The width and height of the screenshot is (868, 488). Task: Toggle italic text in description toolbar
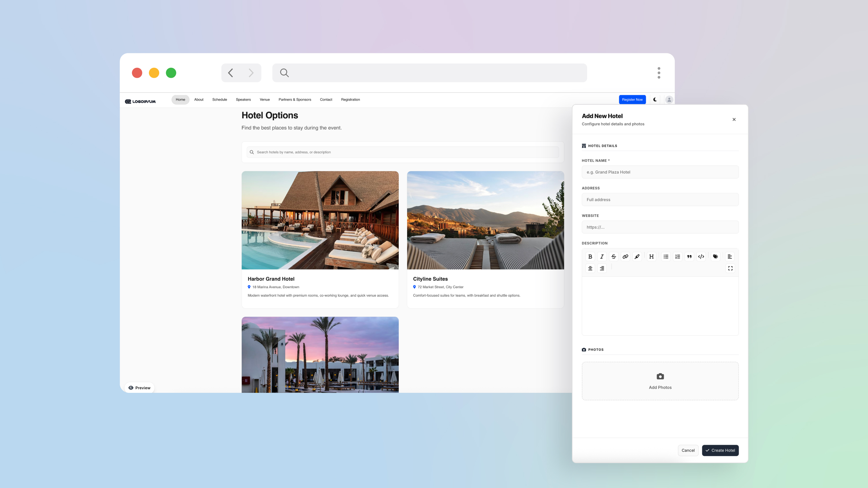coord(602,257)
